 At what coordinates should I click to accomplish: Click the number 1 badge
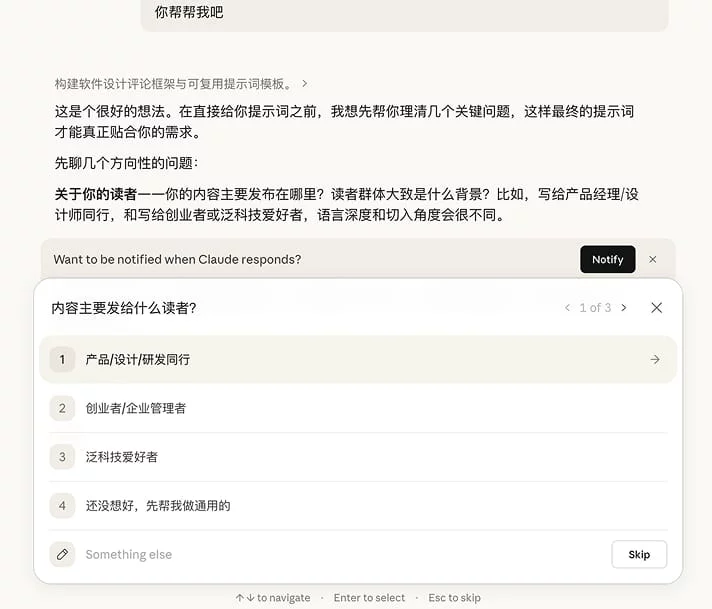(62, 360)
